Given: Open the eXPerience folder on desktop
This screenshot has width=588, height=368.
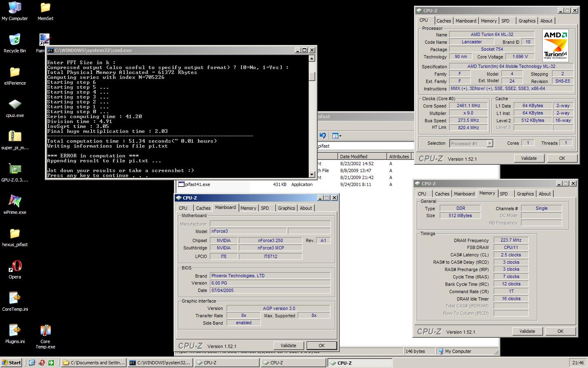Looking at the screenshot, I should pyautogui.click(x=15, y=76).
